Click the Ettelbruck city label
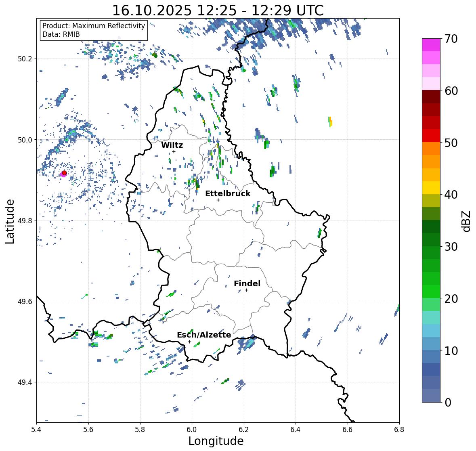Viewport: 476px width, 451px height. (228, 194)
